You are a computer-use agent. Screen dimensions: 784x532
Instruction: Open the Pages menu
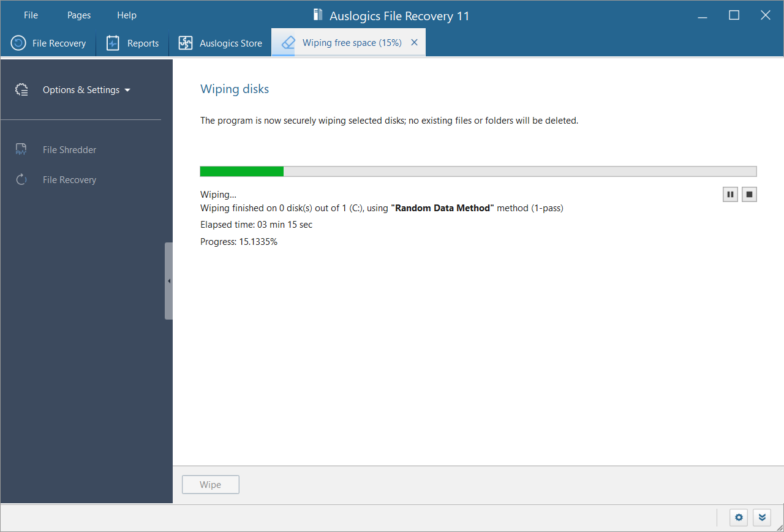pyautogui.click(x=79, y=15)
